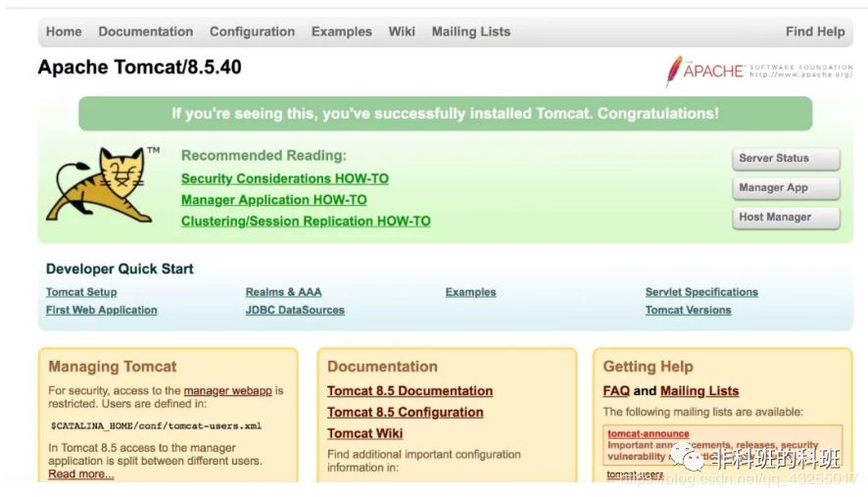The width and height of the screenshot is (868, 497).
Task: Open Tomcat 8.5 Documentation link
Action: click(410, 390)
